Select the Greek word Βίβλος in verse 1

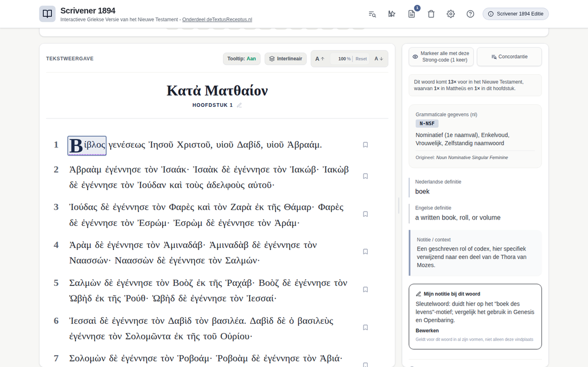point(87,145)
